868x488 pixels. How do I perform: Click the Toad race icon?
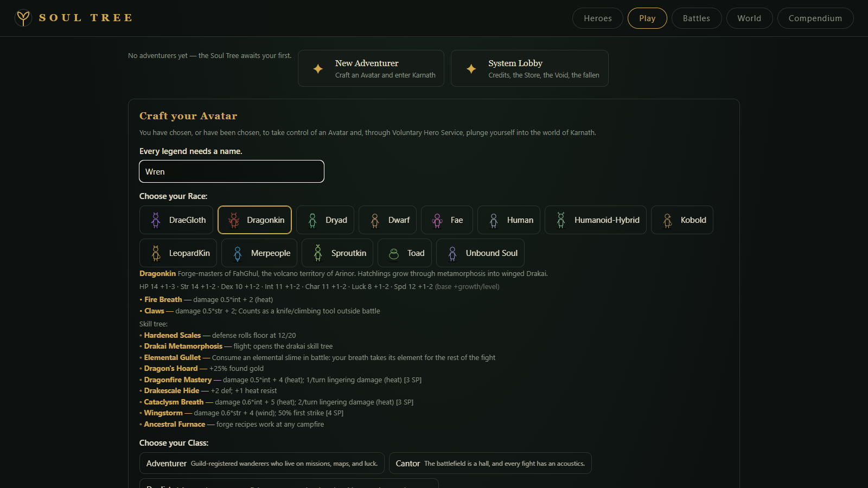click(394, 253)
